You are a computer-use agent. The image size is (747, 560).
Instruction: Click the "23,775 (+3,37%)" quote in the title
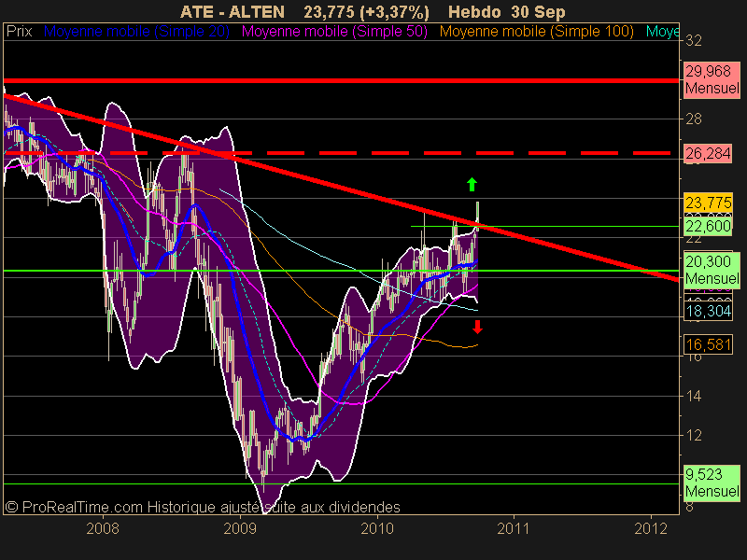(366, 11)
